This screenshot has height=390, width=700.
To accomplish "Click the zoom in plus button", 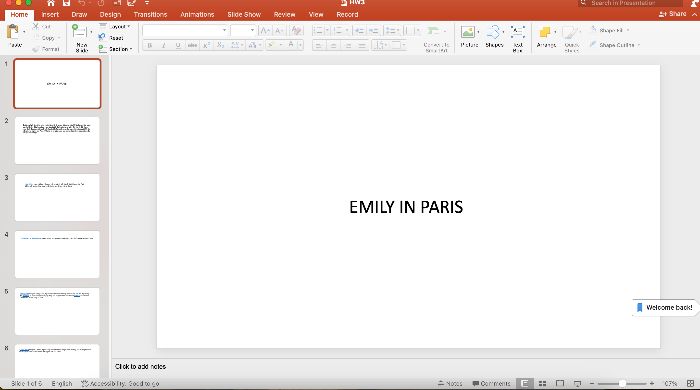I will (x=652, y=383).
